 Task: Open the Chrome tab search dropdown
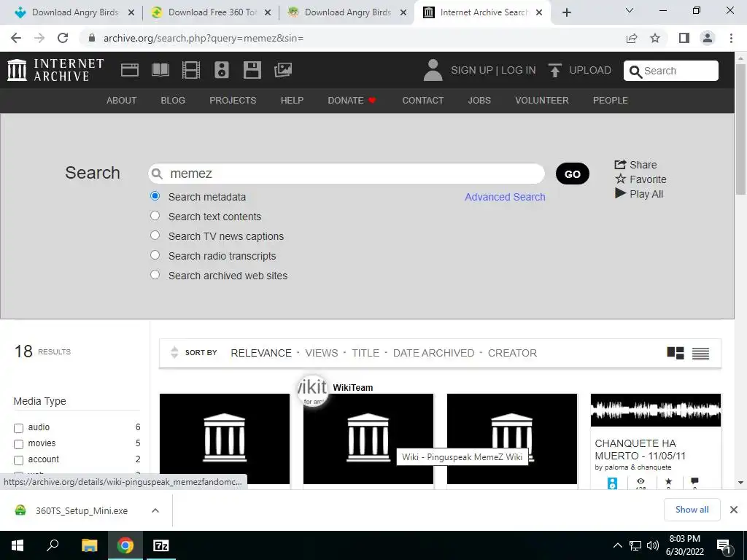[630, 10]
